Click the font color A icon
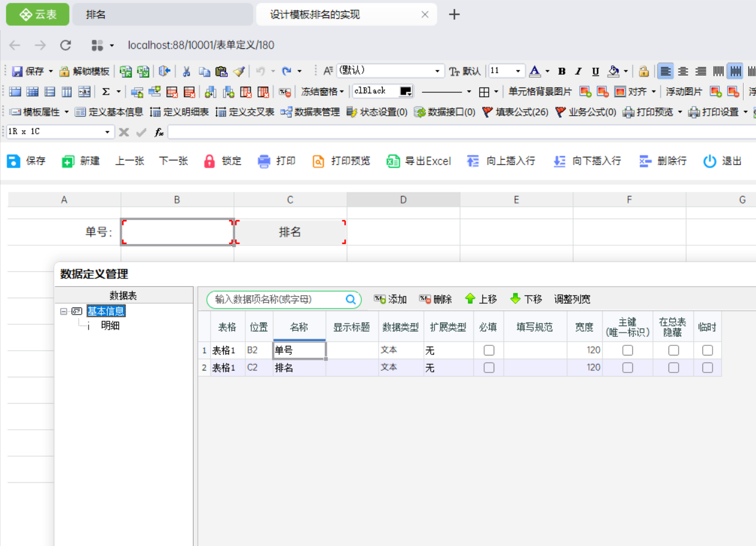 coord(535,71)
